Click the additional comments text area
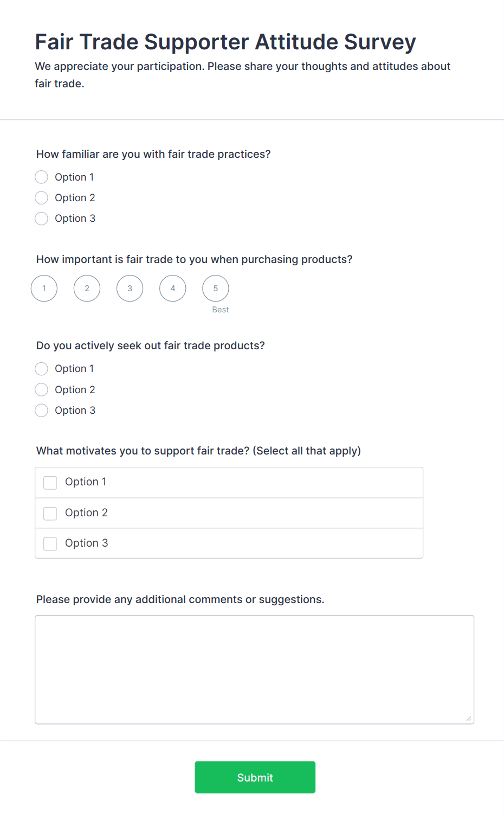The width and height of the screenshot is (504, 820). pos(254,669)
